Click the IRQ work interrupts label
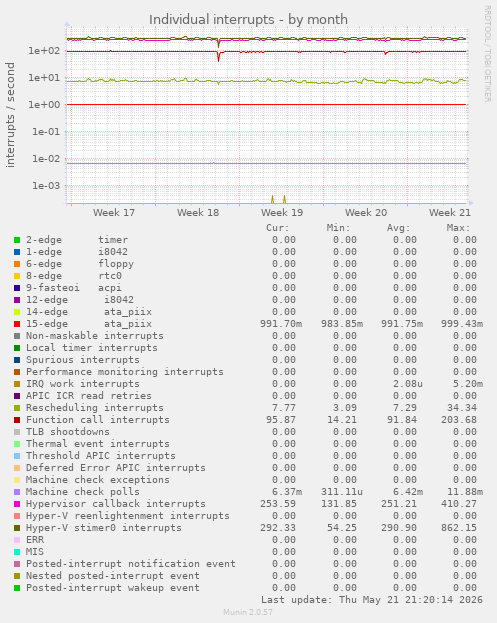 [x=83, y=384]
